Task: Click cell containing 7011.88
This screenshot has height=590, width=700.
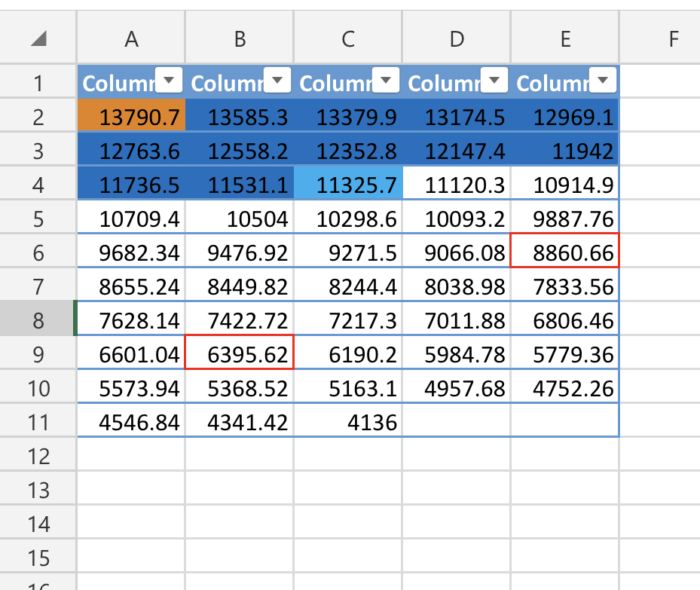Action: click(457, 319)
